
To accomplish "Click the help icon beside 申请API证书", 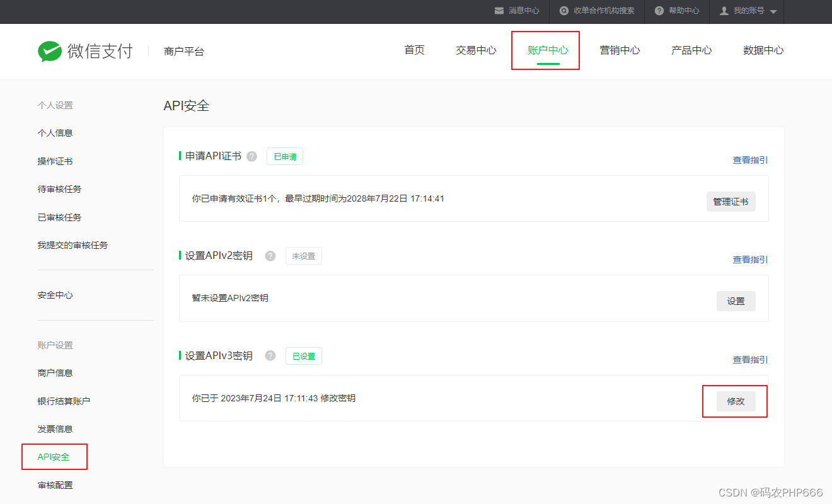I will coord(251,156).
